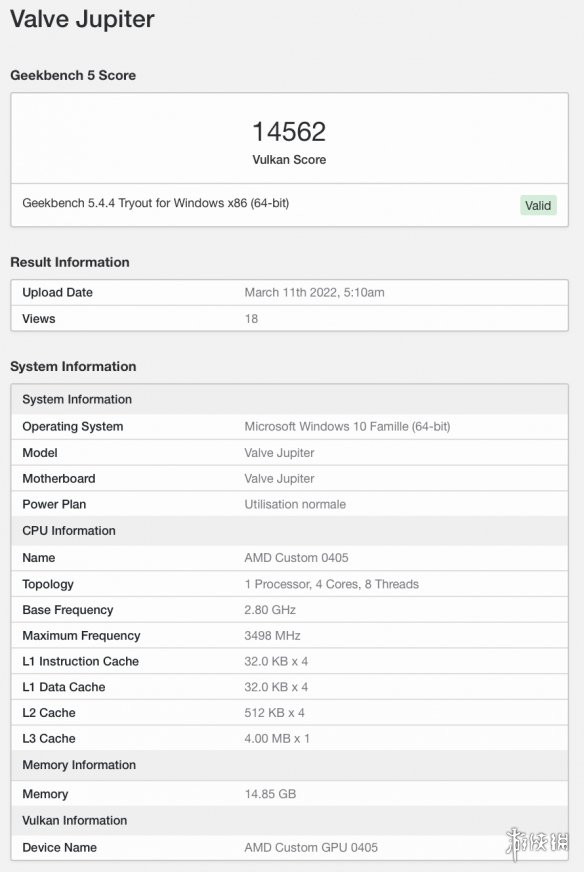The width and height of the screenshot is (584, 872).
Task: Click the Device Name AMD Custom GPU 0405
Action: pos(311,848)
